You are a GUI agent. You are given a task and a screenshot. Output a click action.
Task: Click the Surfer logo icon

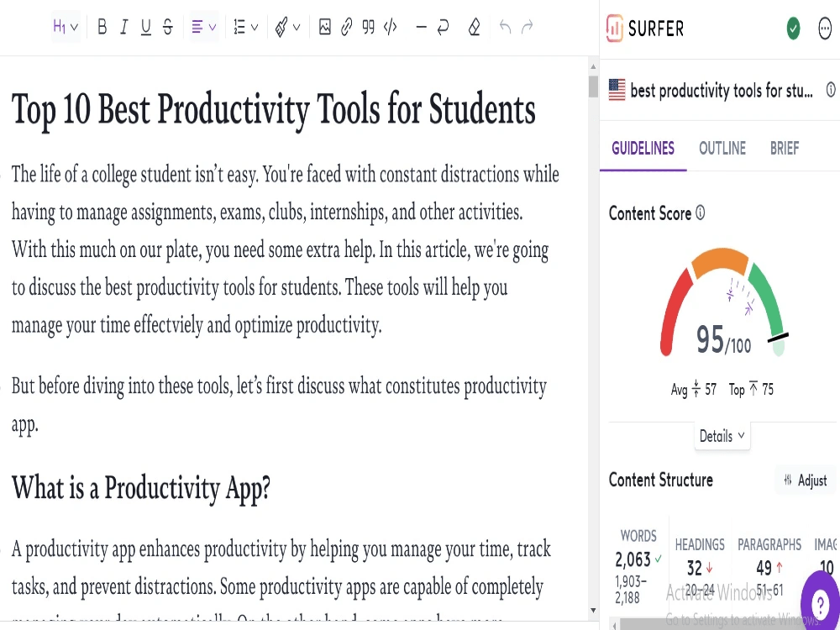tap(615, 29)
